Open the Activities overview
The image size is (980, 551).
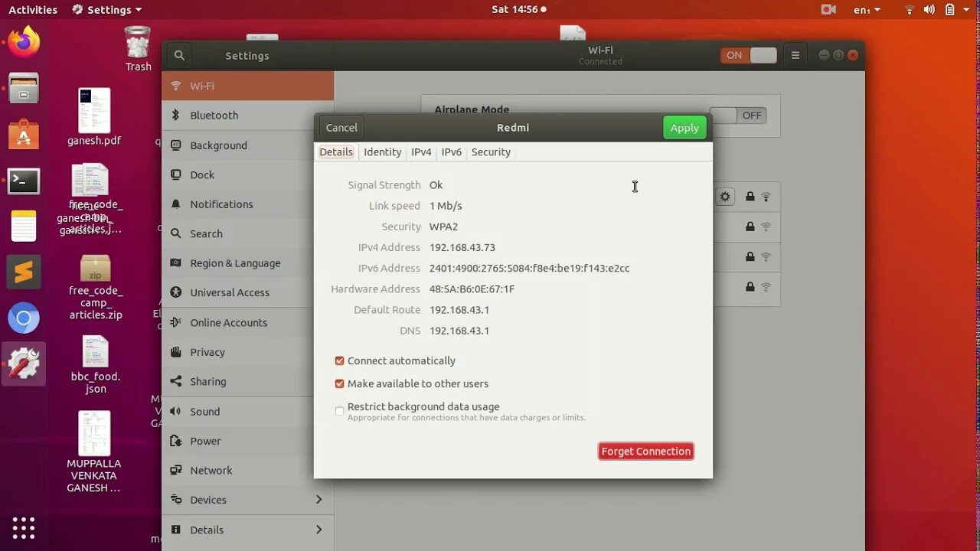(33, 10)
